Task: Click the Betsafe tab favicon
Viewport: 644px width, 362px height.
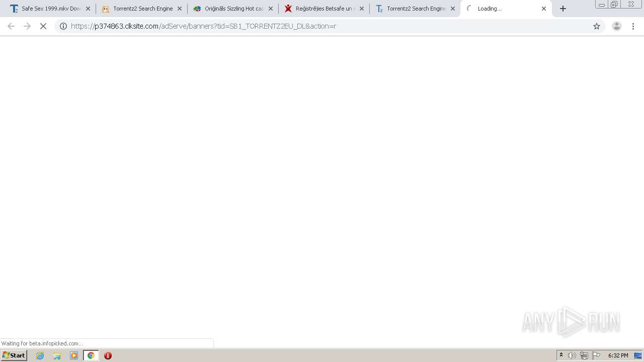Action: point(288,9)
